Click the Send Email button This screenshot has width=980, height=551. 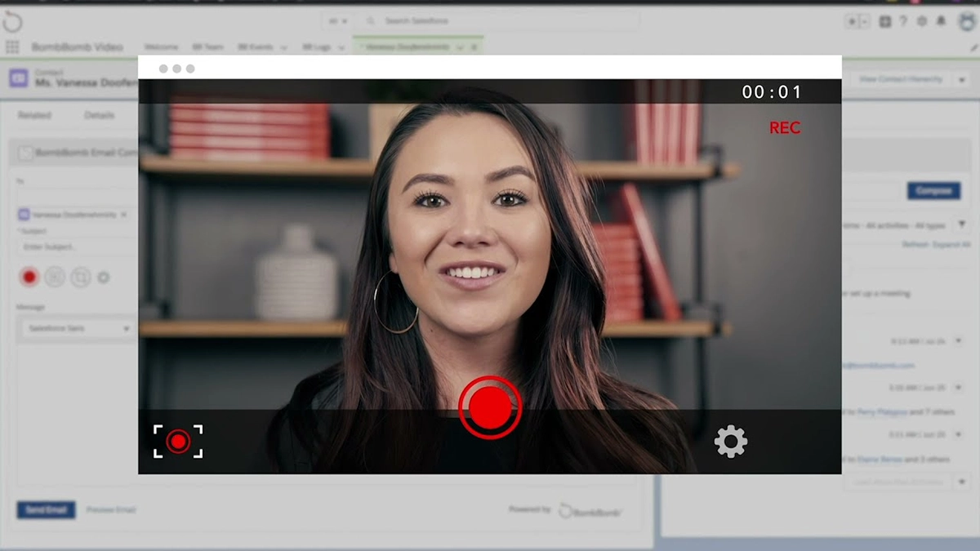point(46,510)
